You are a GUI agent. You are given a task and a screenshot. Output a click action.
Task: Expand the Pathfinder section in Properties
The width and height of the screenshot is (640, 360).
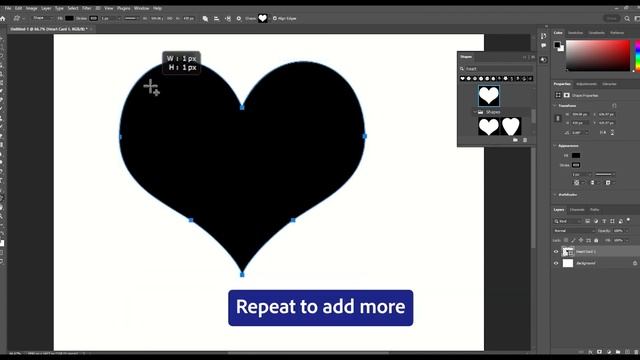tap(555, 195)
